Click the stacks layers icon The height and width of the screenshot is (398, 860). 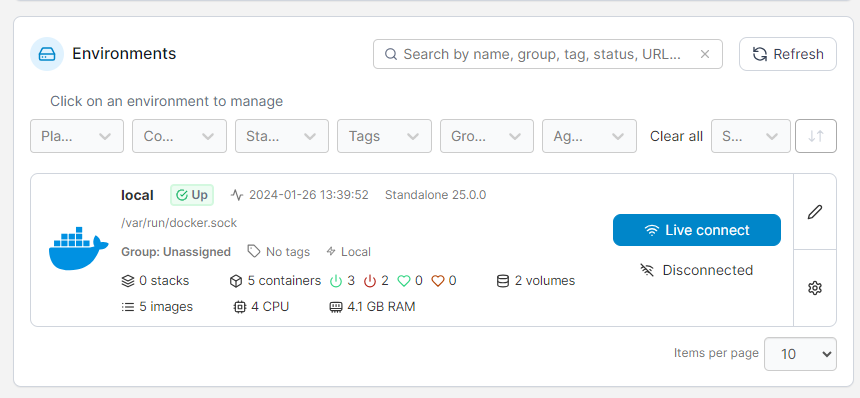127,281
